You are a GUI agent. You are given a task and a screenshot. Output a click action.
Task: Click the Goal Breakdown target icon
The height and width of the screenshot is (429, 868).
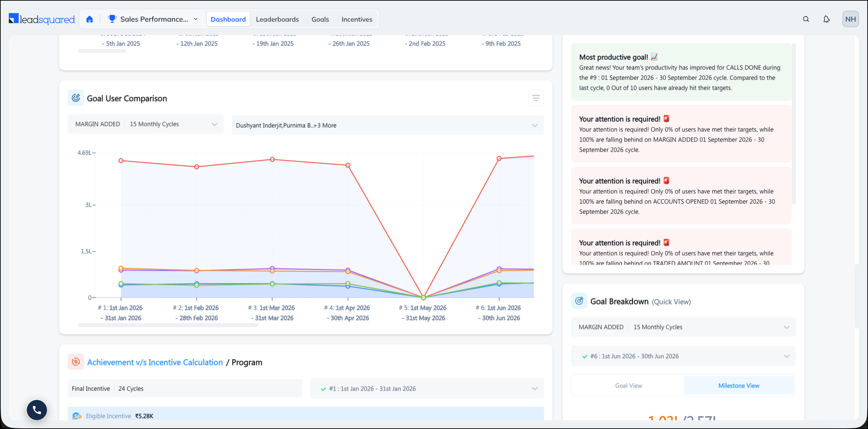pyautogui.click(x=579, y=301)
